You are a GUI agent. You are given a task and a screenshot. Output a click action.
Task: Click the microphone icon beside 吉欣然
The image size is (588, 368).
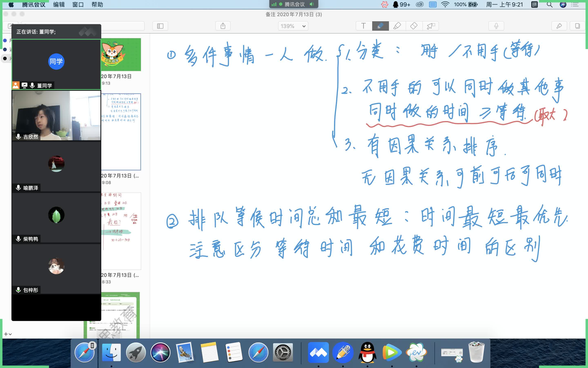point(18,137)
